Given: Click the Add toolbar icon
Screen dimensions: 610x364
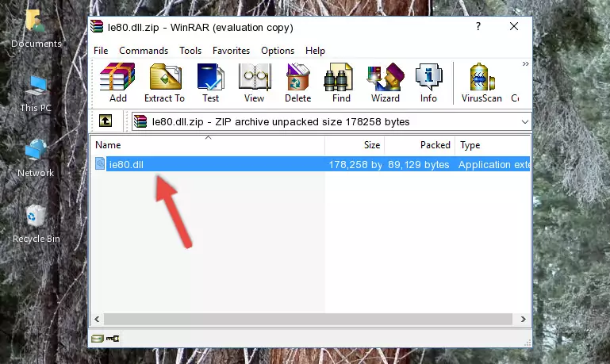Looking at the screenshot, I should [x=117, y=82].
